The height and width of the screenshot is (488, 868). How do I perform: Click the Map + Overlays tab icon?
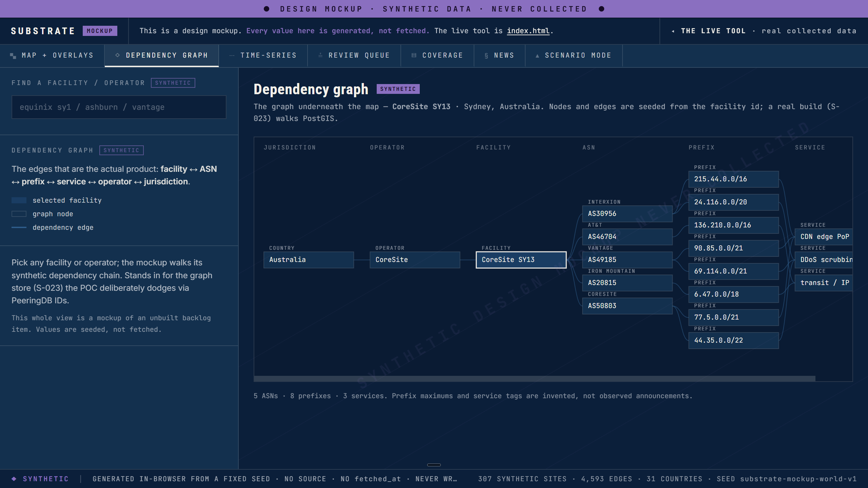[x=13, y=56]
